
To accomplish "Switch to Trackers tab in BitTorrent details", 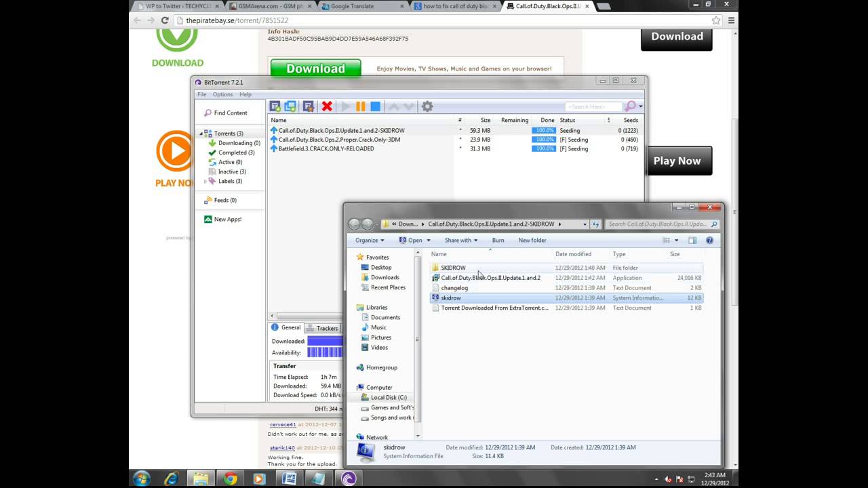I will coord(323,328).
